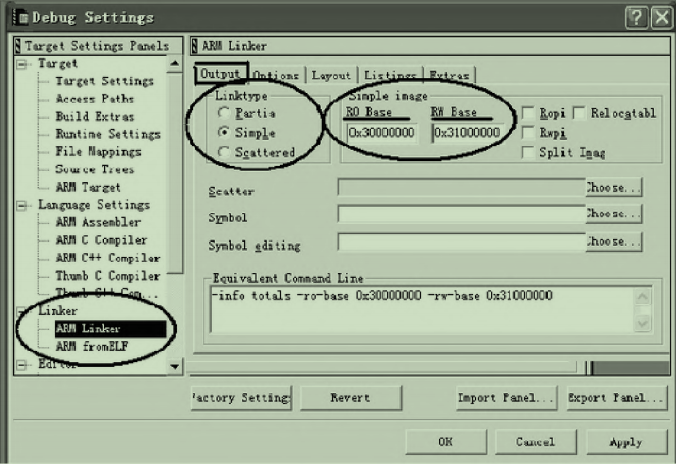Click the Apply button

click(x=626, y=442)
